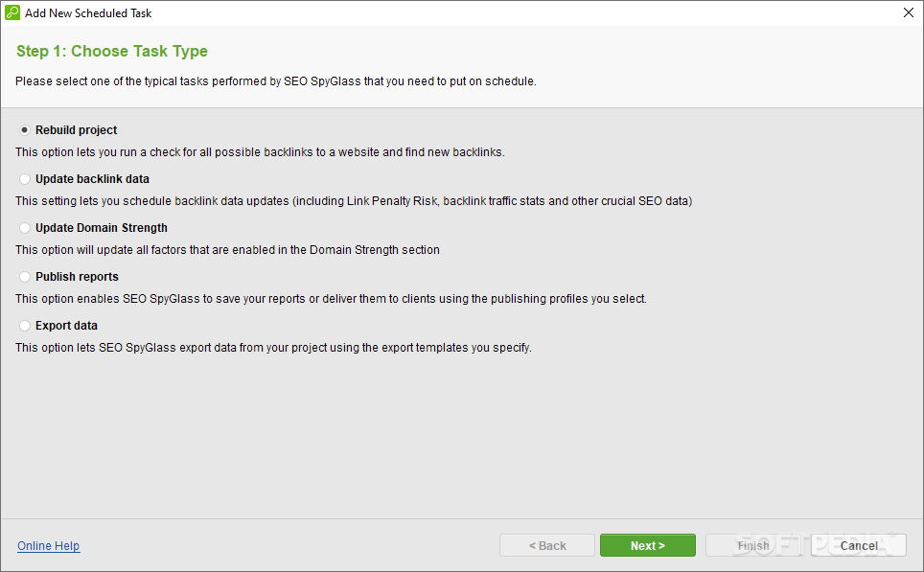Click the Export data label text
This screenshot has height=572, width=924.
pyautogui.click(x=66, y=326)
